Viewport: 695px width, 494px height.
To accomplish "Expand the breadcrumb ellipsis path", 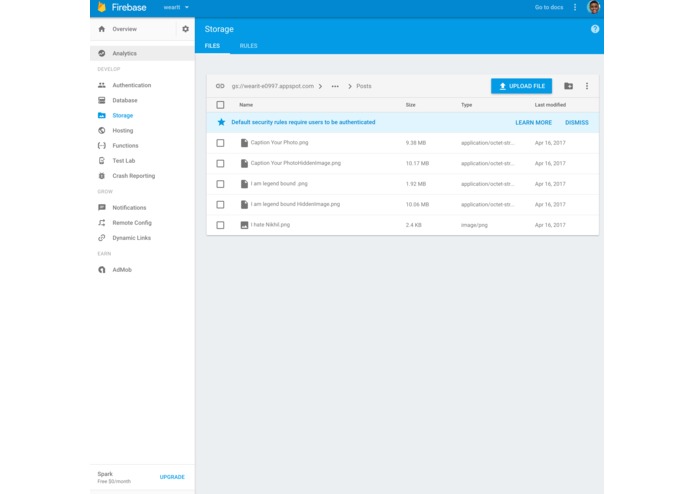I will pos(335,86).
